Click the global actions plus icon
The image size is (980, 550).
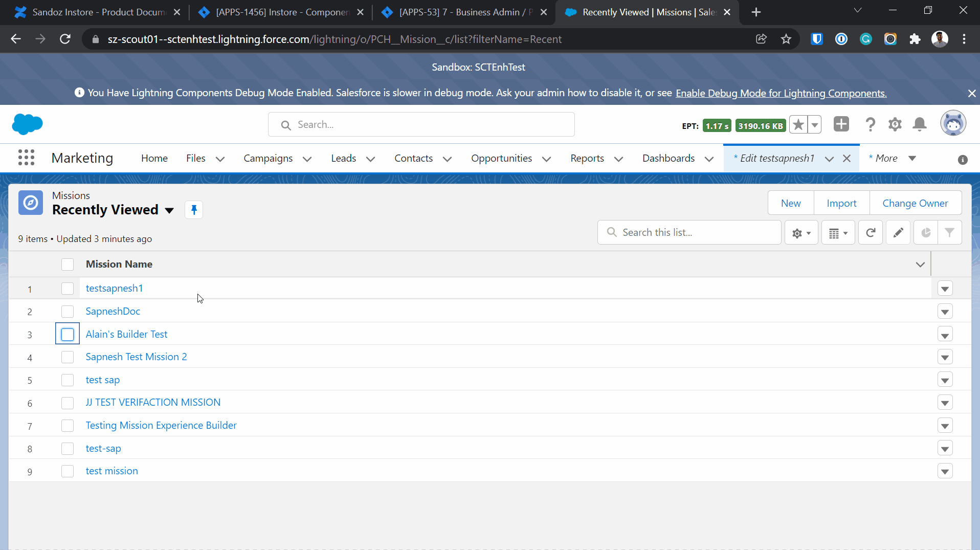point(841,124)
